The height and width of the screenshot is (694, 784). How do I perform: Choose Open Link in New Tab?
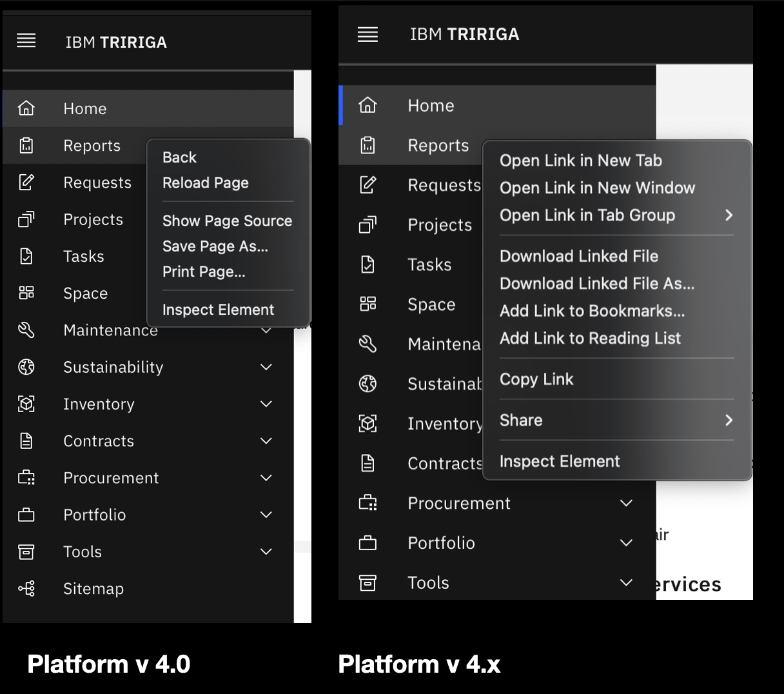(581, 161)
